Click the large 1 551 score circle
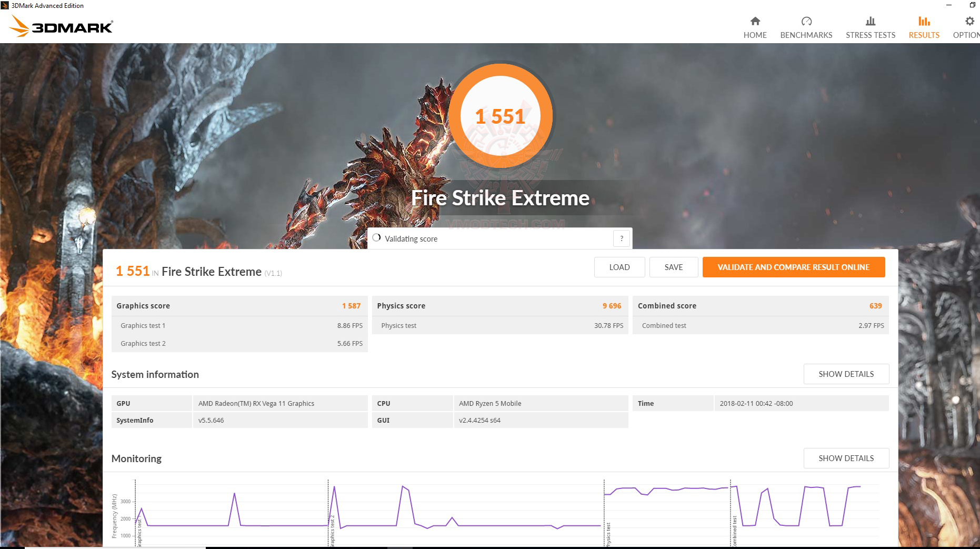This screenshot has width=980, height=549. [x=501, y=116]
